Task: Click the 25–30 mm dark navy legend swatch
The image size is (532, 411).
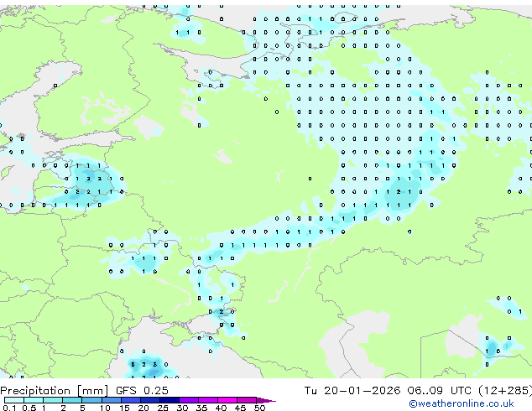Action: pyautogui.click(x=169, y=400)
